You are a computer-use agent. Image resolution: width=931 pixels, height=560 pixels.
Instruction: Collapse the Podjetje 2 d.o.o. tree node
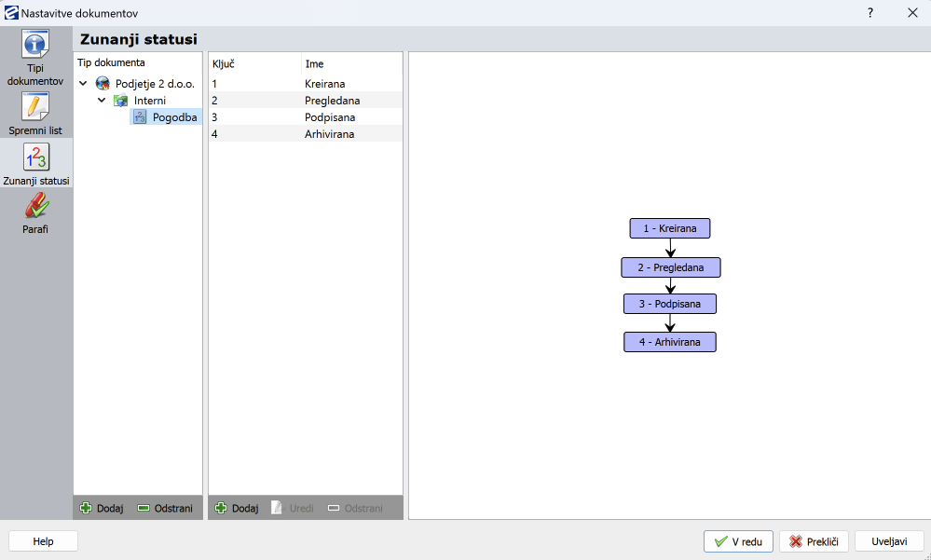point(84,84)
